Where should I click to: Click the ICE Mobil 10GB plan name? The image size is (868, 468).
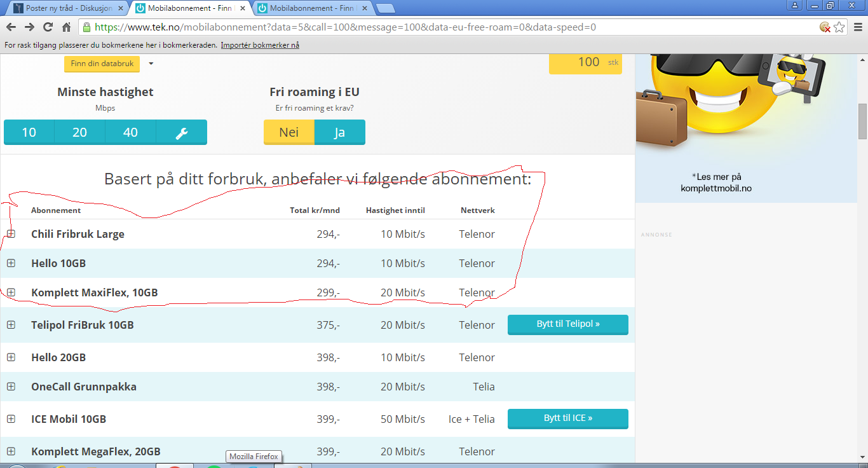click(69, 419)
